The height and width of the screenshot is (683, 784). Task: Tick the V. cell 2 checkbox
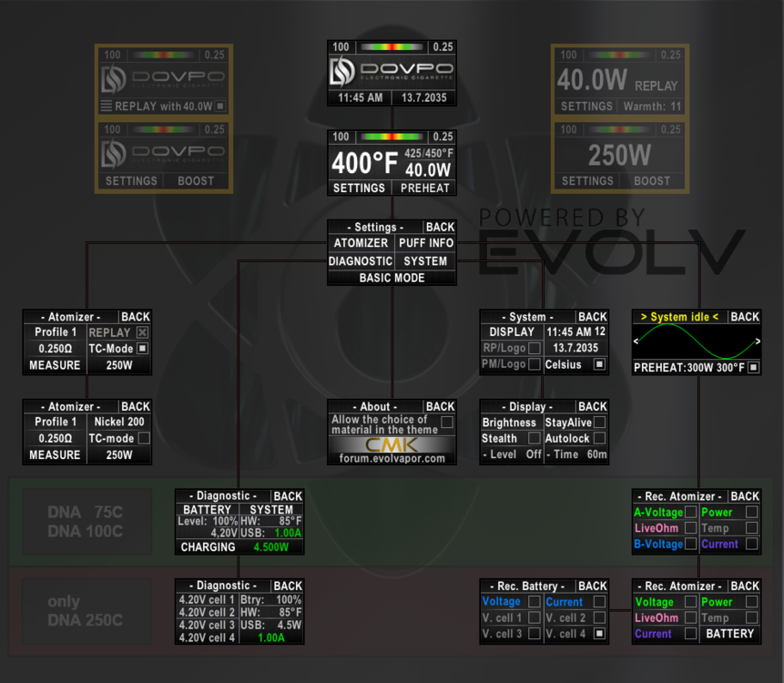click(x=599, y=617)
